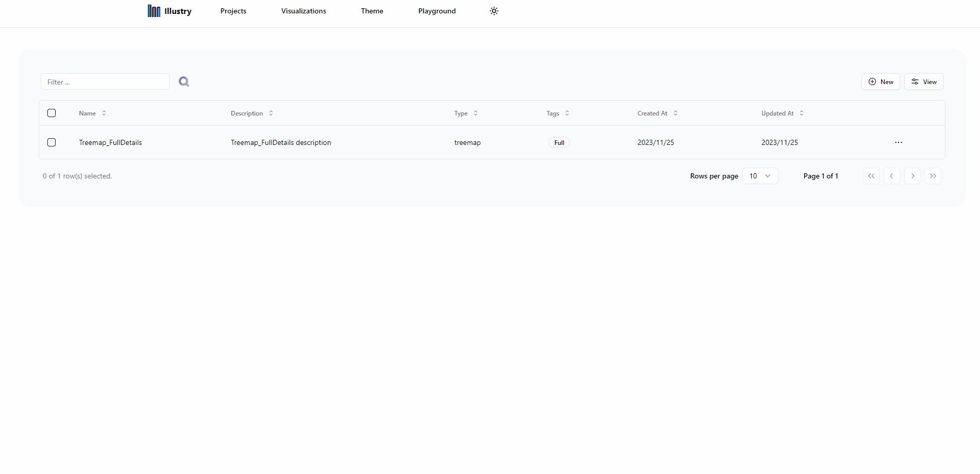Navigate to the Visualizations page
980x474 pixels.
[303, 11]
